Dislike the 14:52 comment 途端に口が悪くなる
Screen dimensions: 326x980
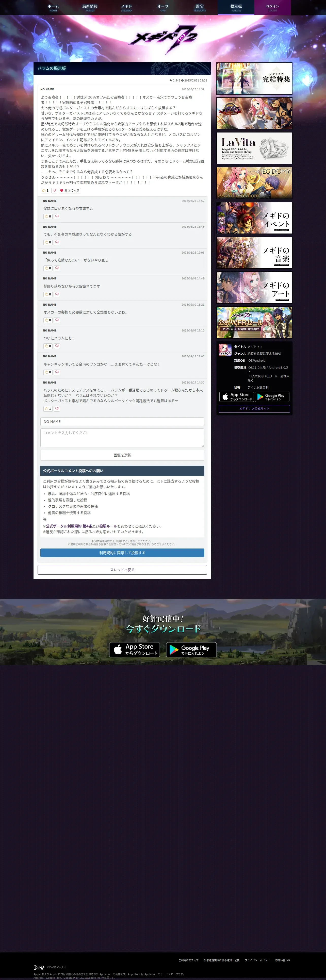click(57, 217)
